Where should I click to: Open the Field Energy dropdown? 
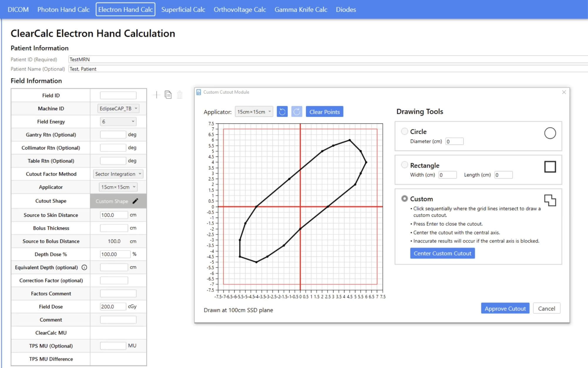(x=118, y=121)
